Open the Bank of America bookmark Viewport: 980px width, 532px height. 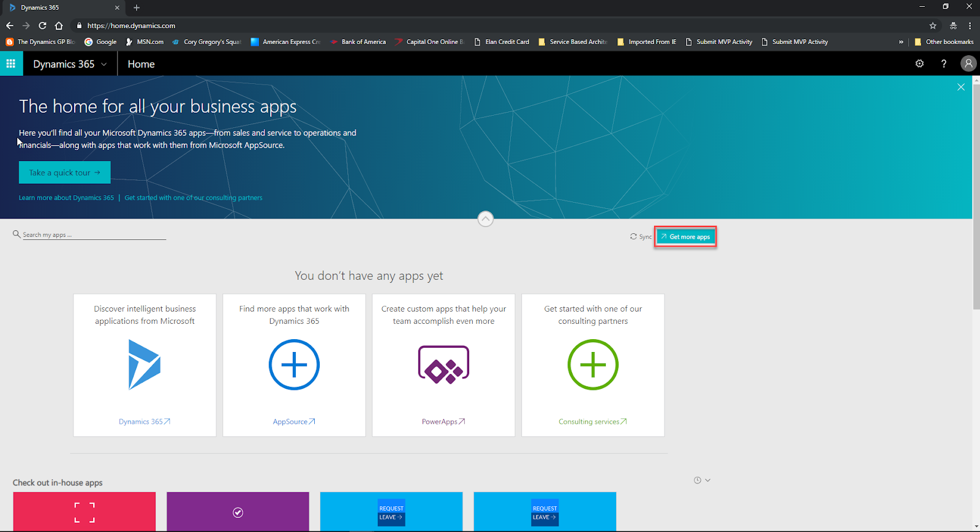tap(358, 42)
